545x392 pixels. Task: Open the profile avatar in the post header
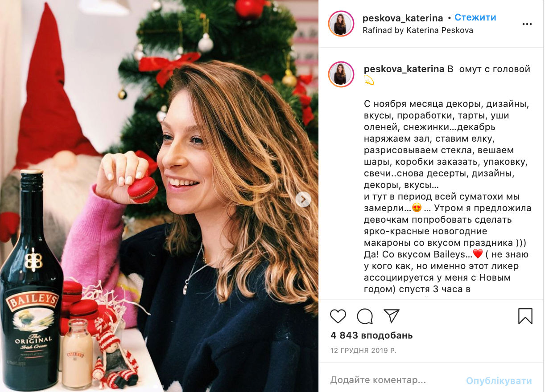[x=341, y=24]
